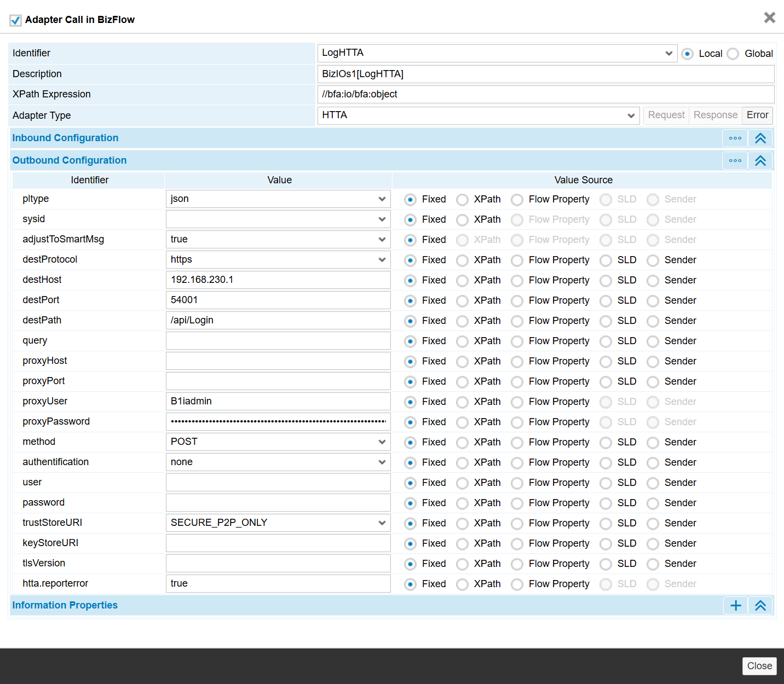This screenshot has height=684, width=784.
Task: Add a new Information Property with plus icon
Action: click(x=736, y=605)
